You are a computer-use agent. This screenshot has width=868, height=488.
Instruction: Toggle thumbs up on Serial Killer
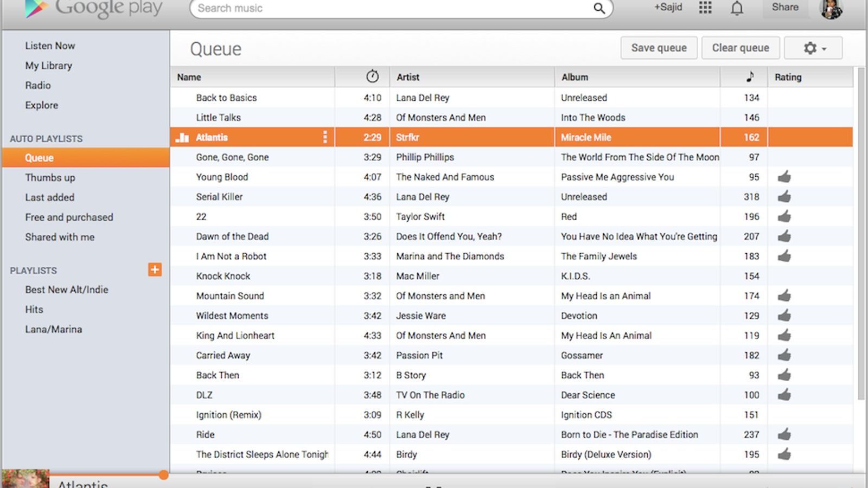(784, 197)
